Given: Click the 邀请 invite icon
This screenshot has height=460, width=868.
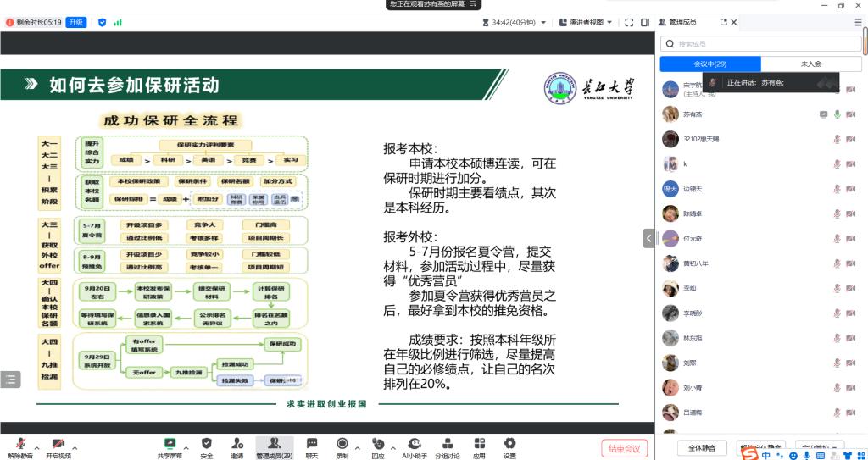Looking at the screenshot, I should tap(237, 443).
